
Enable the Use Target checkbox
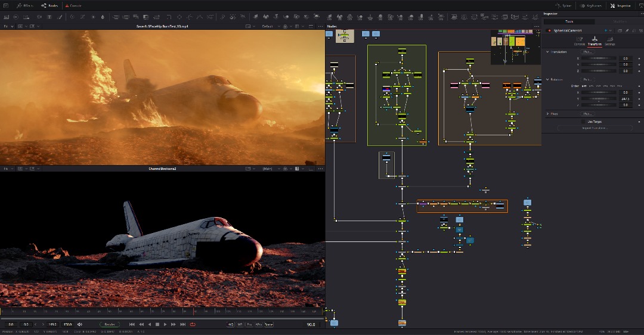(583, 122)
